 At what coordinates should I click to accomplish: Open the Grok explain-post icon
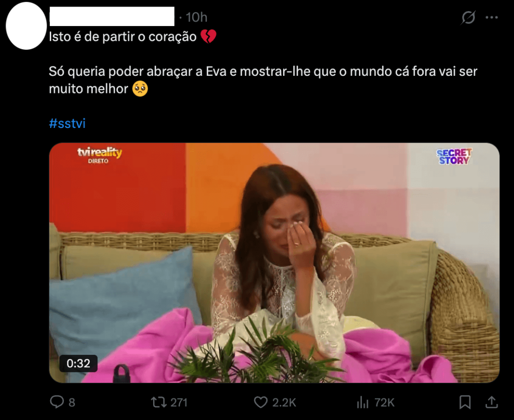click(x=468, y=18)
